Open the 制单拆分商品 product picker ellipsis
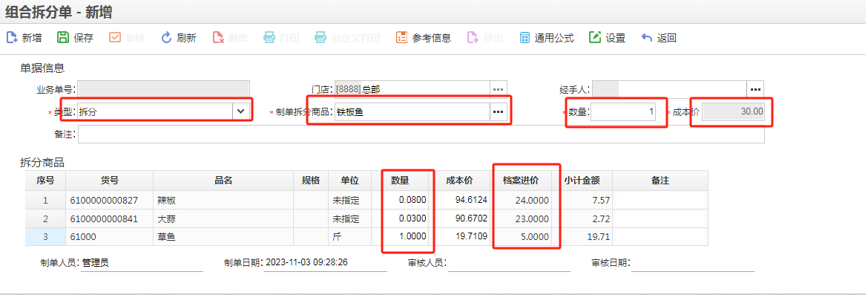Viewport: 868px width, 295px height. coord(499,111)
